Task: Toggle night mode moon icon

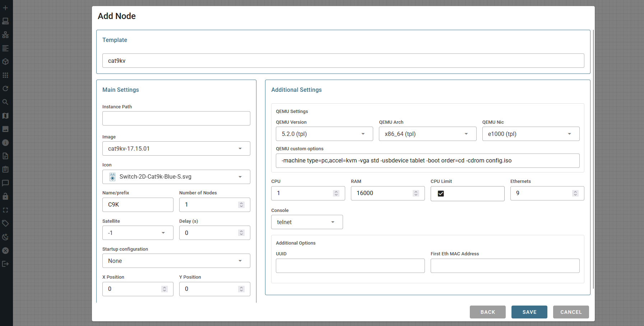Action: [x=5, y=237]
